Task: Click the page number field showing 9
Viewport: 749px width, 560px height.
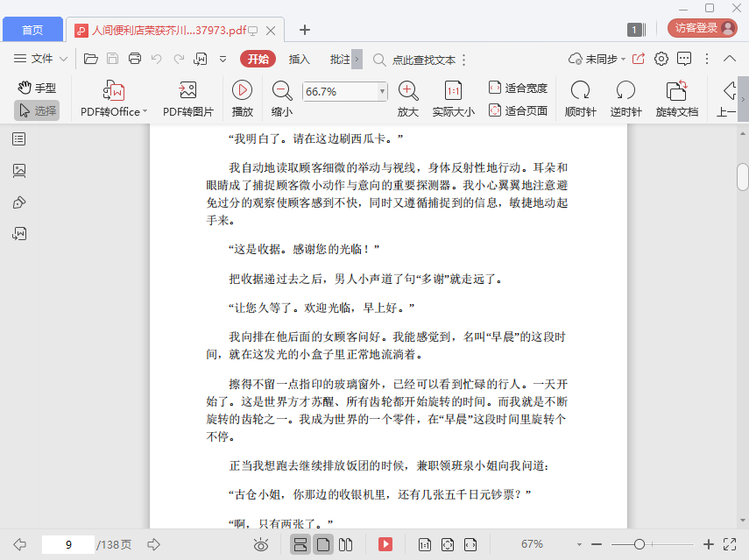Action: click(x=68, y=545)
